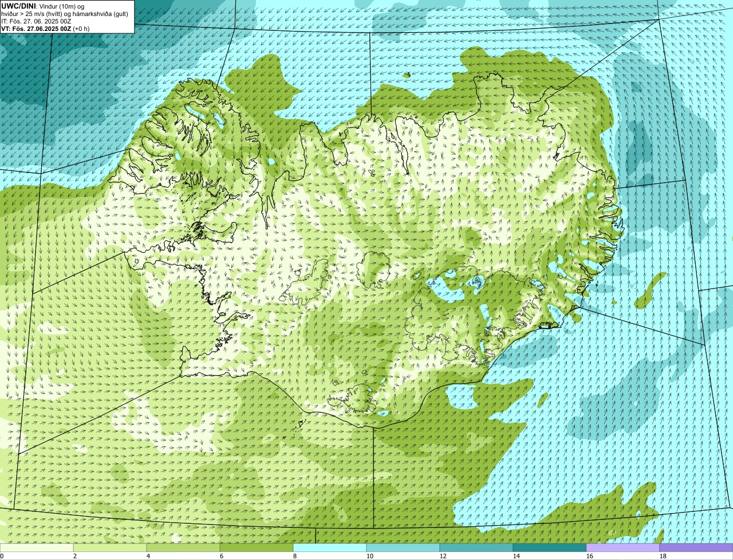
Task: Click the 'UWC/DINI' title text
Action: [x=18, y=6]
